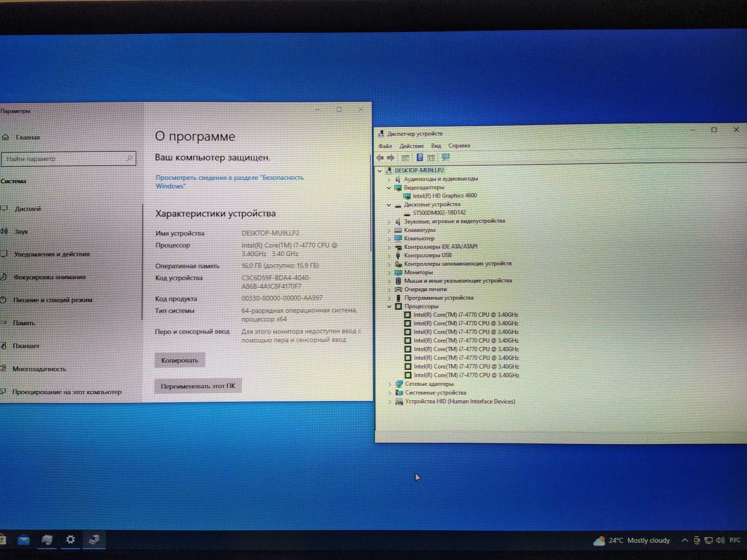
Task: Click the Back arrow in Device Manager toolbar
Action: tap(380, 158)
